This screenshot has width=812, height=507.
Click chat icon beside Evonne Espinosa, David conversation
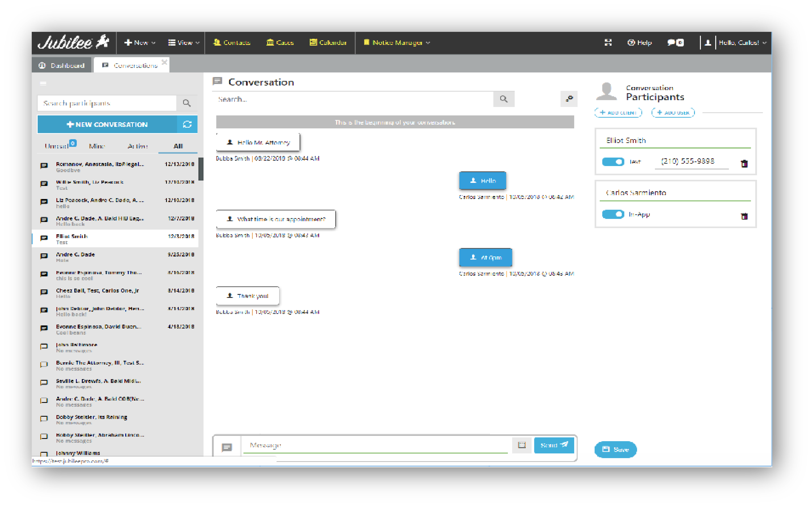click(44, 328)
